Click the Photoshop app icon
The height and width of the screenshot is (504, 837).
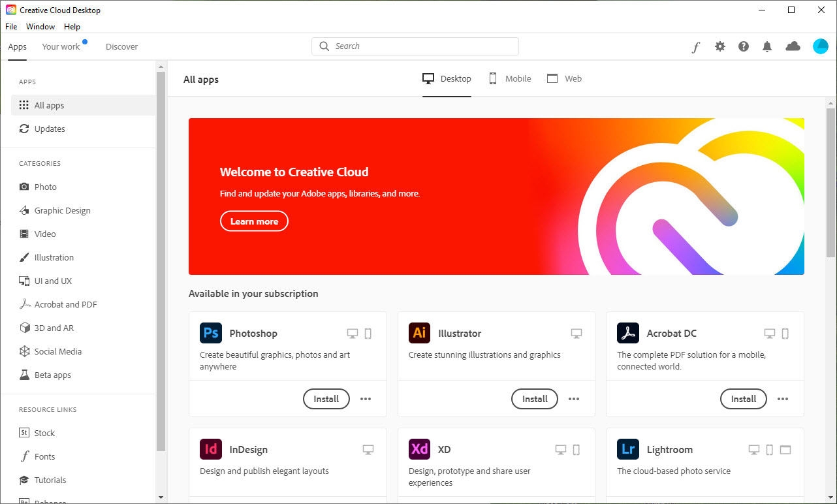click(x=211, y=333)
